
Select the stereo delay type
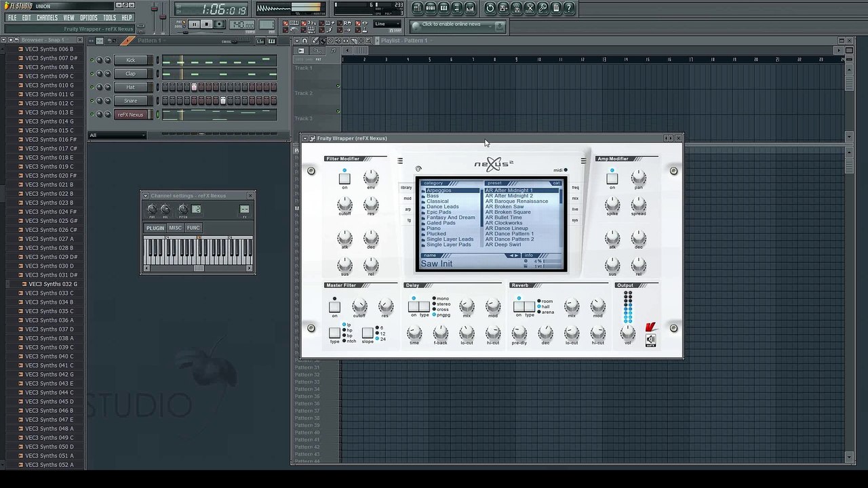pyautogui.click(x=441, y=304)
